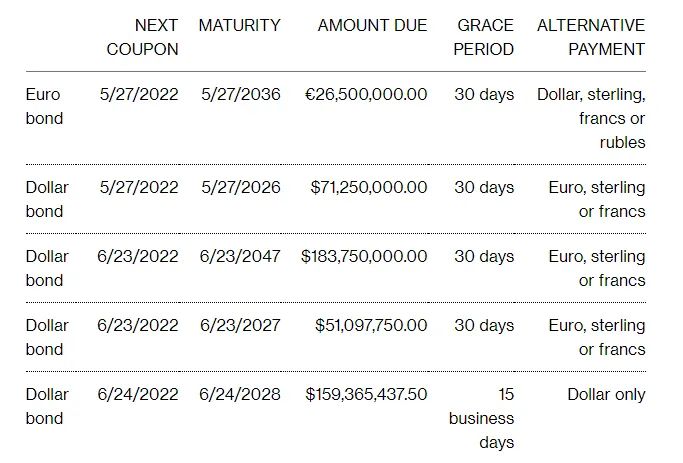Select the 5/27/2036 maturity date

coord(241,95)
